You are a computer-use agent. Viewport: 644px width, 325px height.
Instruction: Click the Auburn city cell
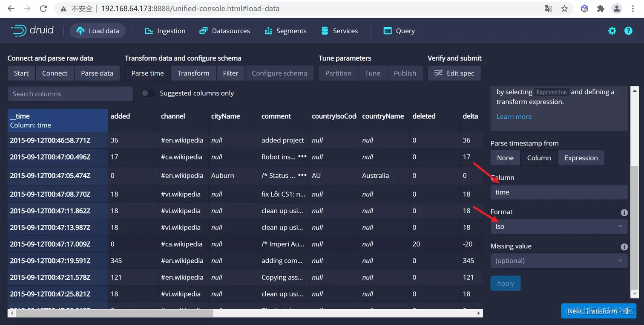point(234,175)
